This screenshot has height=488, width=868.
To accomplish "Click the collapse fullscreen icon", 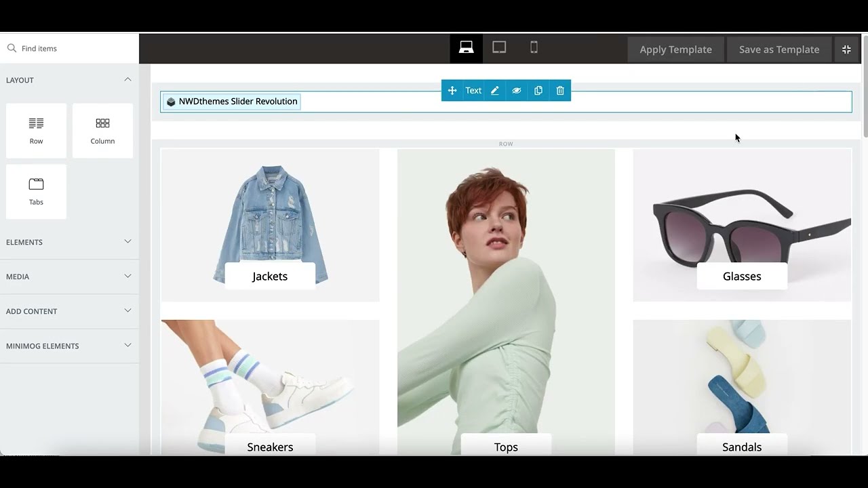I will pos(846,49).
